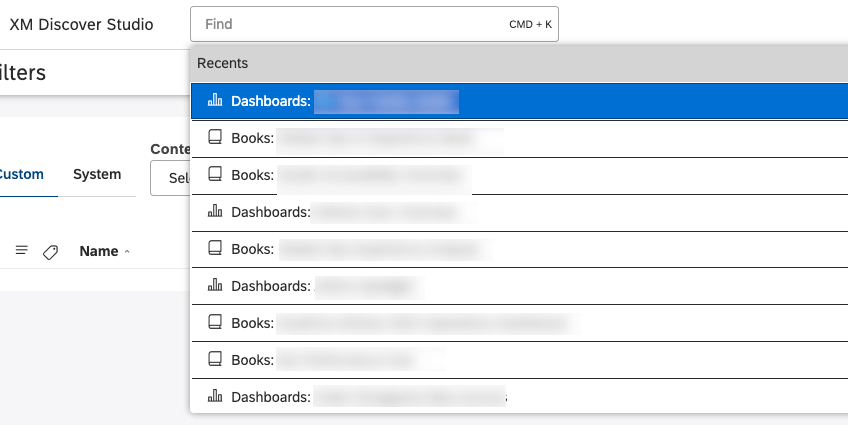
Task: Toggle the sort caret beside Name
Action: coord(127,252)
